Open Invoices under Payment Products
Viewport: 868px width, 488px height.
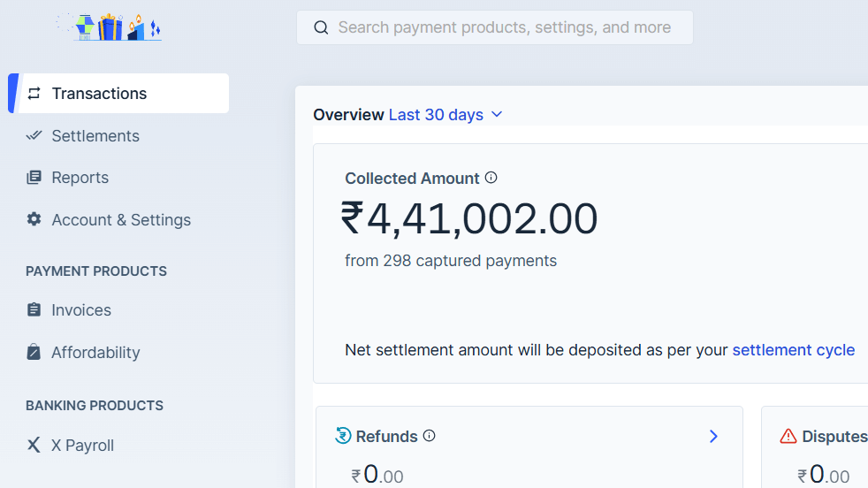80,309
